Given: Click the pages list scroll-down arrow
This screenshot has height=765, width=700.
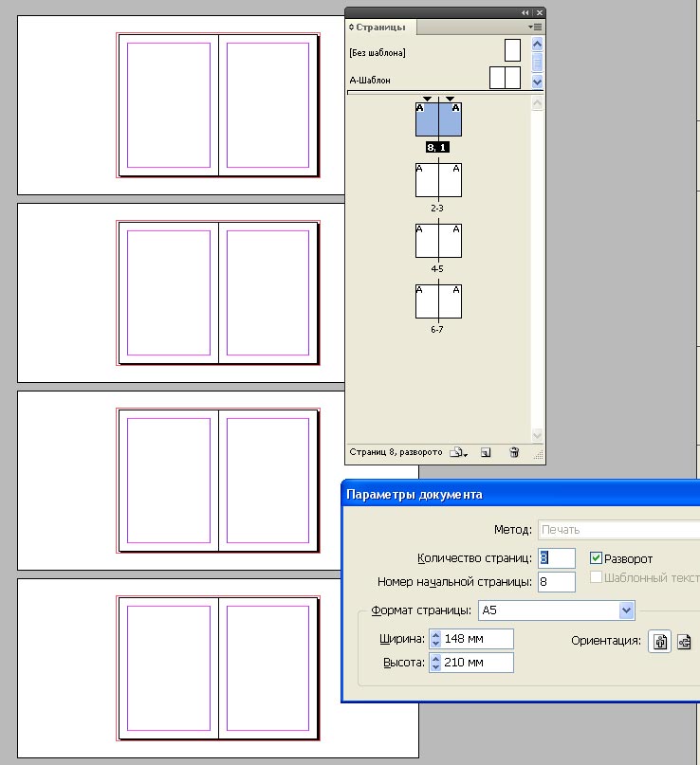Looking at the screenshot, I should click(x=537, y=434).
